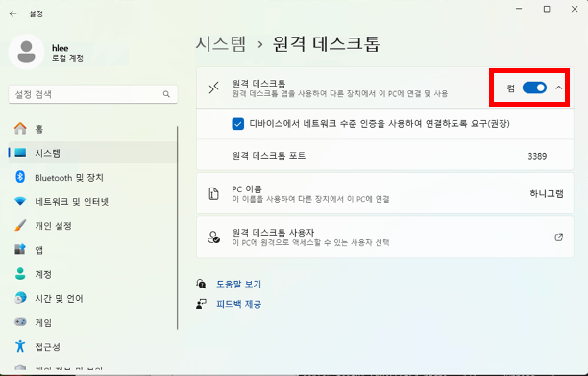Click the help headset icon

pyautogui.click(x=201, y=284)
